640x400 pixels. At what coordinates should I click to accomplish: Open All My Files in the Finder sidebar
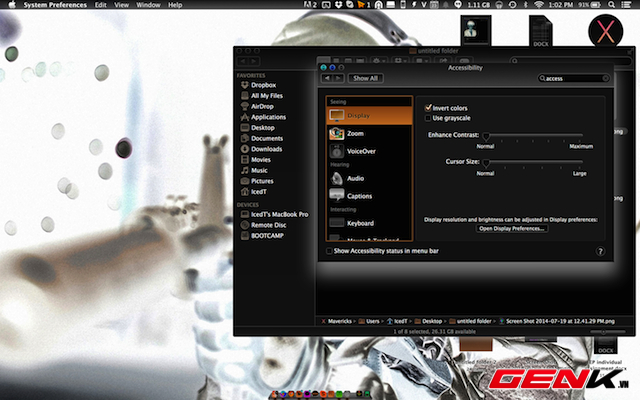tap(262, 96)
